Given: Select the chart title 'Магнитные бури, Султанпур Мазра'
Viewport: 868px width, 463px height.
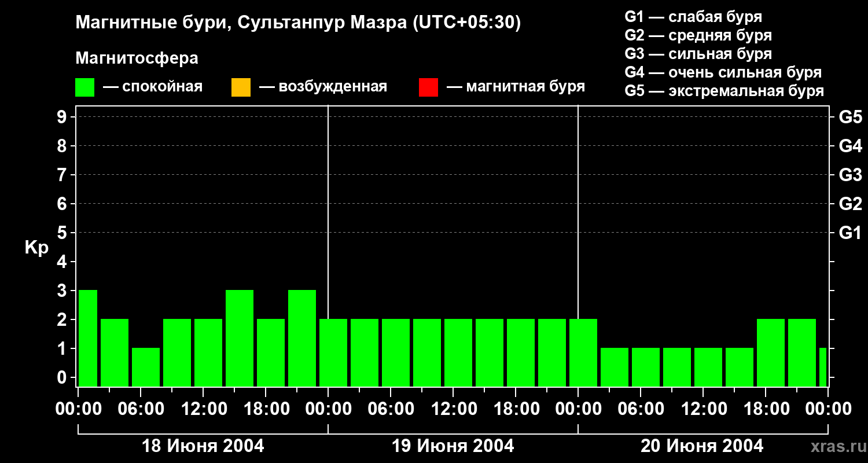Looking at the screenshot, I should [x=241, y=23].
